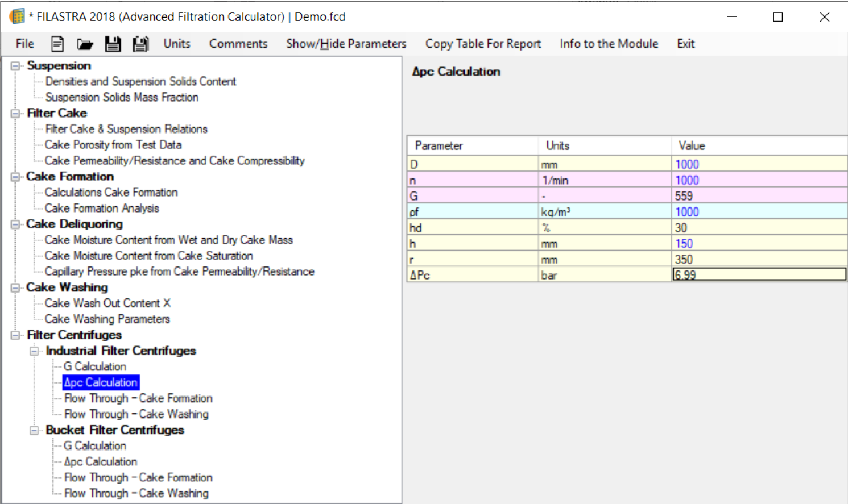This screenshot has width=848, height=504.
Task: Collapse Bucket Filter Centrifuges node
Action: click(x=34, y=430)
